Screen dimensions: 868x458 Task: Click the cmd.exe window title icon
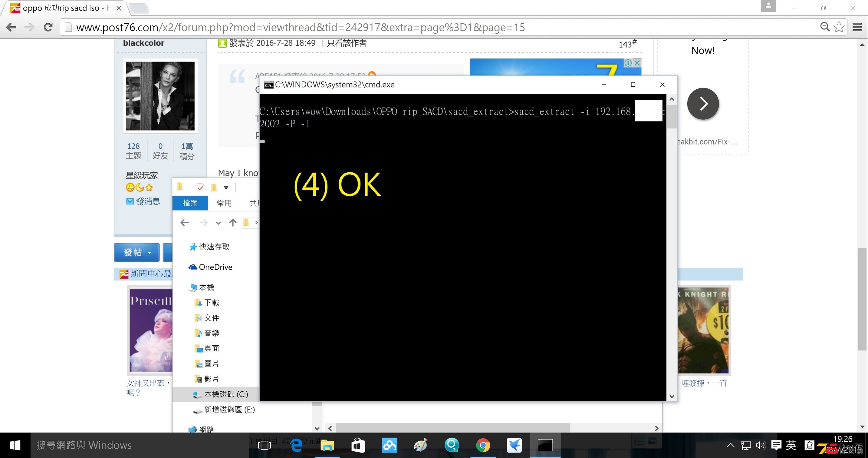[268, 85]
